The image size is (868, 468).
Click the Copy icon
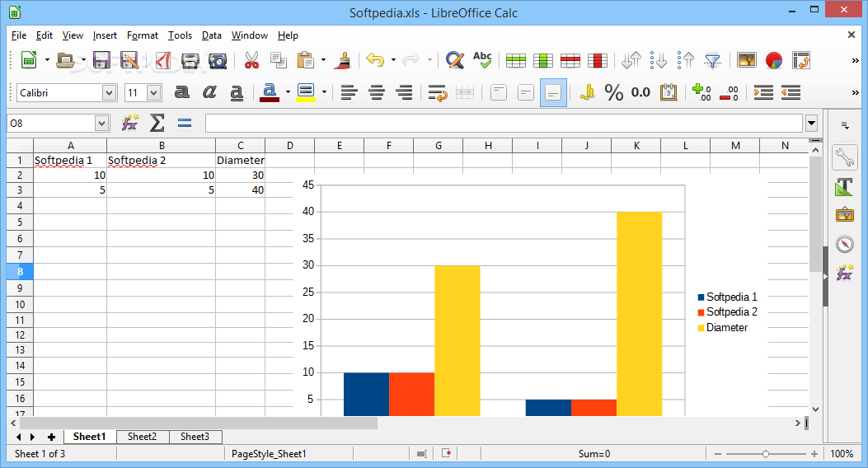(279, 60)
